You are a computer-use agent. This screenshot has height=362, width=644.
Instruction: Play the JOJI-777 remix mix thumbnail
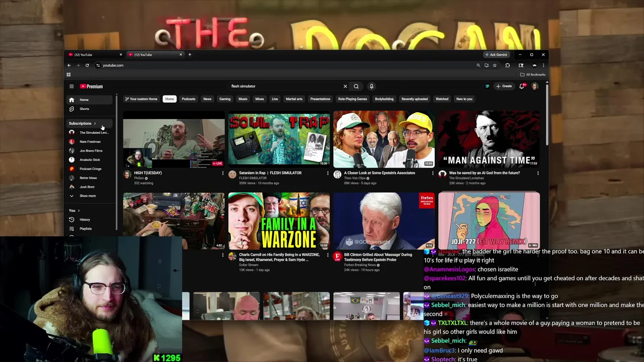click(489, 221)
